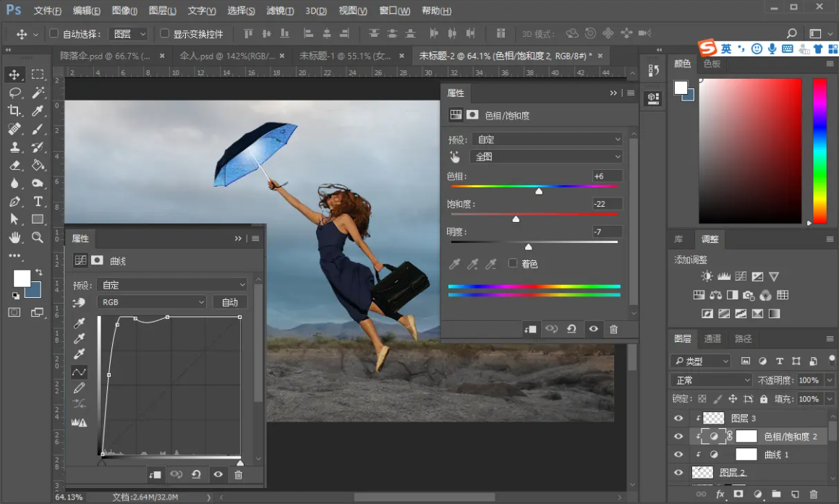This screenshot has height=504, width=839.
Task: Open the 全图 range dropdown
Action: 546,157
